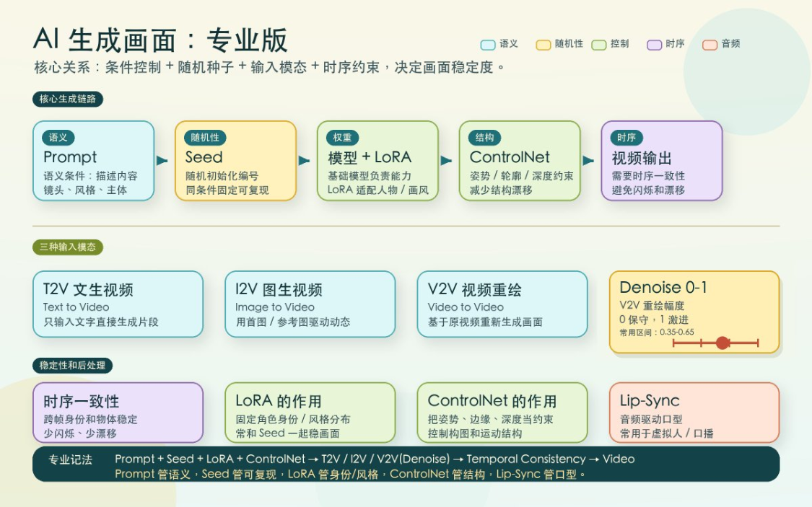Click the text 同条件固定可复现
This screenshot has width=812, height=507.
tap(227, 190)
